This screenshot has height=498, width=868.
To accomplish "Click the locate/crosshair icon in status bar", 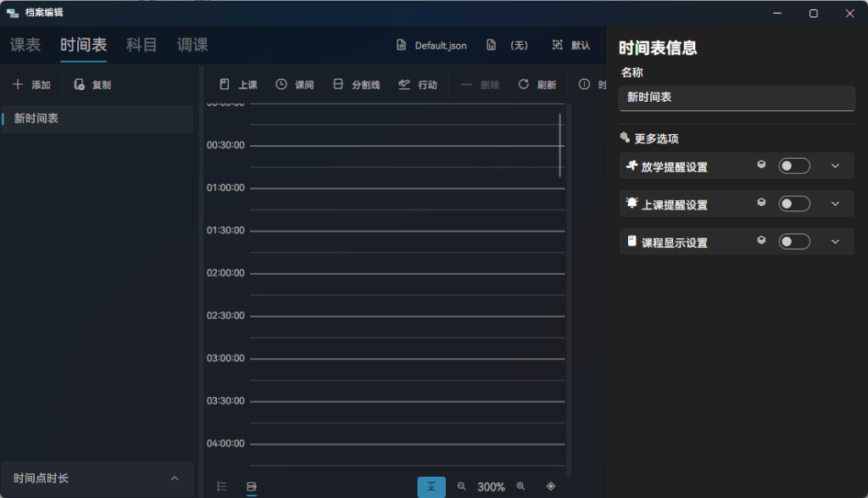I will click(550, 486).
